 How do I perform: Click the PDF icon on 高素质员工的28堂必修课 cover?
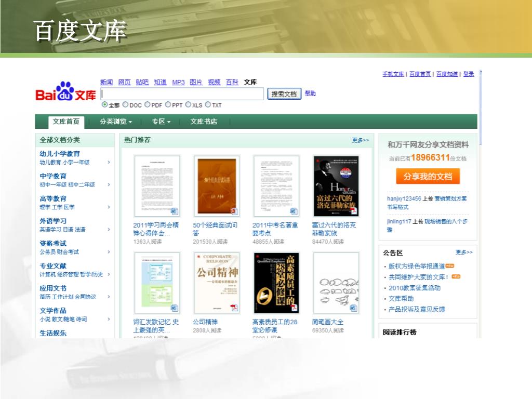click(294, 308)
